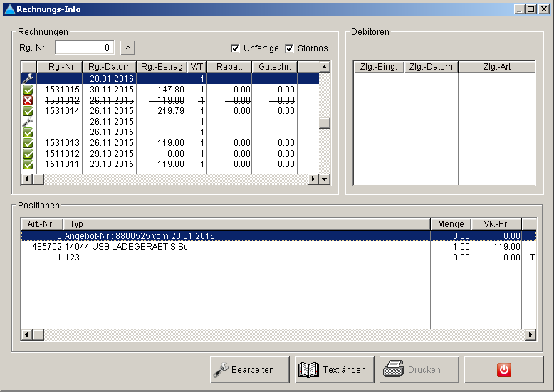The height and width of the screenshot is (392, 554).
Task: Click into the Rg.-Nr. input field
Action: tap(85, 48)
